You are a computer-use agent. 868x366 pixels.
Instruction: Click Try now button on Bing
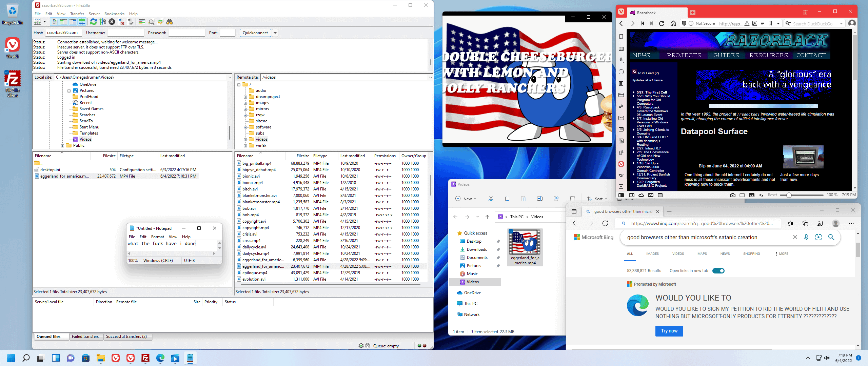[x=669, y=331]
